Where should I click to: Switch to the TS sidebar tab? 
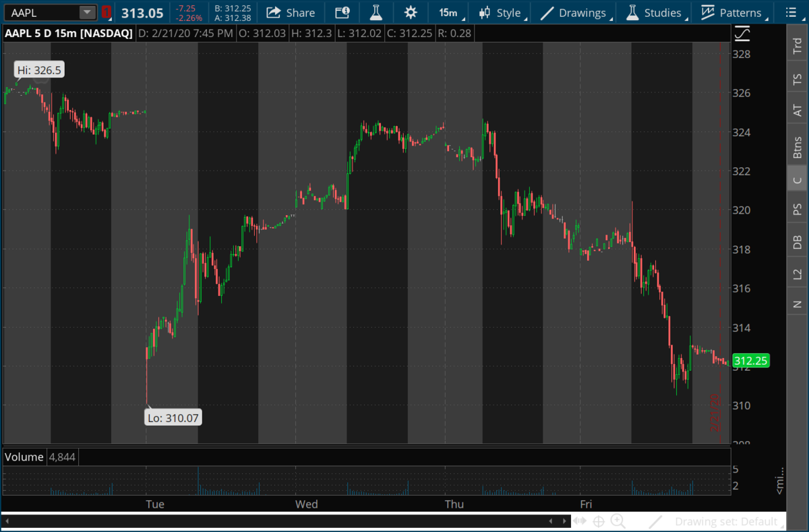(797, 80)
